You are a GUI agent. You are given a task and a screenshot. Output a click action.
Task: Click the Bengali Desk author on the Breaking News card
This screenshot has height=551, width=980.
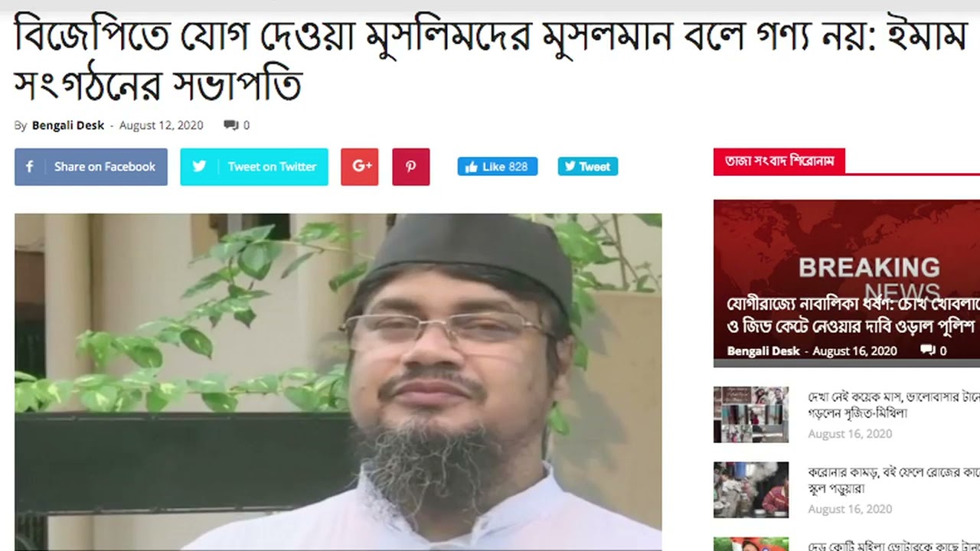[763, 351]
